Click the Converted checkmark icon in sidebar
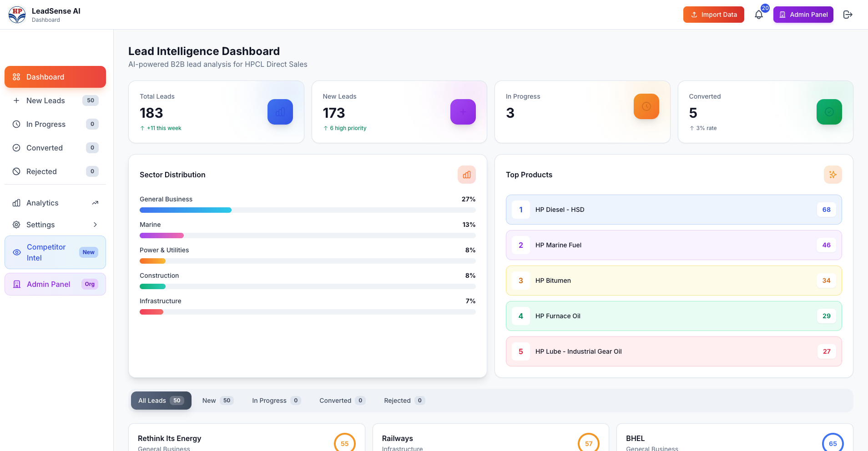 pyautogui.click(x=16, y=148)
